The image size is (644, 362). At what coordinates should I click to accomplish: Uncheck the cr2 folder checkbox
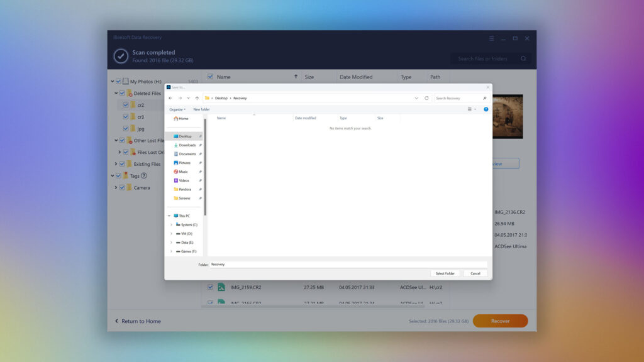coord(126,104)
